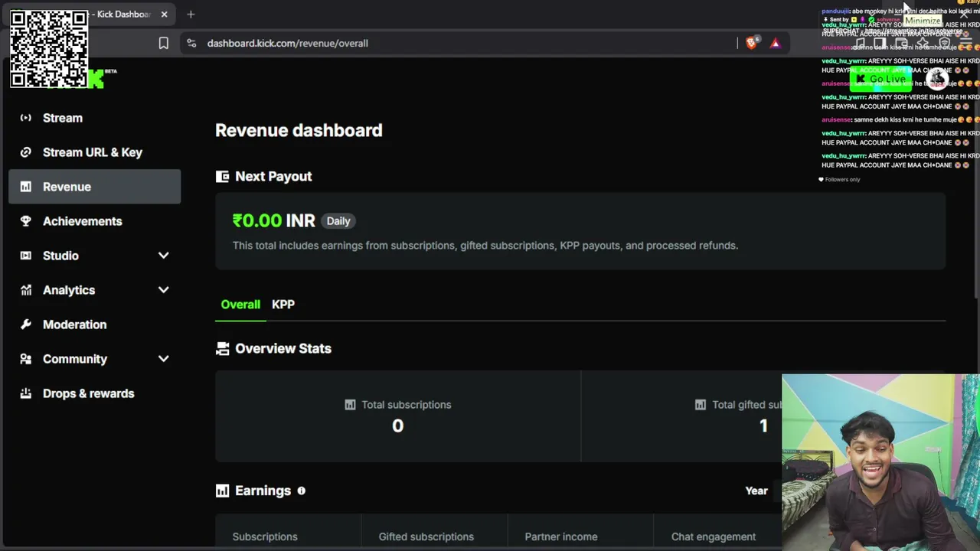The height and width of the screenshot is (551, 980).
Task: Click the Chat engagement column label
Action: click(x=714, y=537)
